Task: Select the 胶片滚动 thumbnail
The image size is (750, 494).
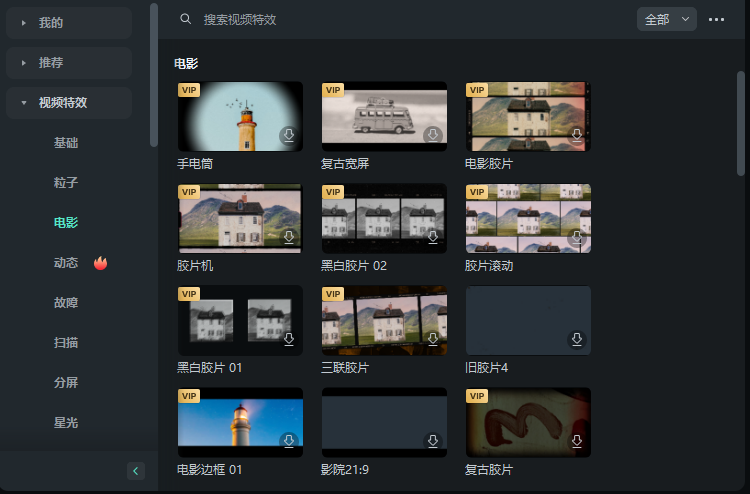Action: 529,219
